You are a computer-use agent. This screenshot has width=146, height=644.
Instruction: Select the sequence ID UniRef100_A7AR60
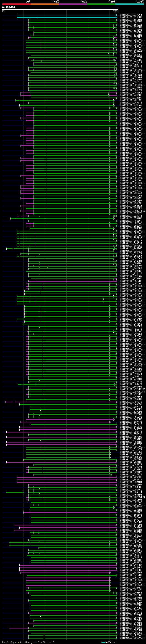131,278
